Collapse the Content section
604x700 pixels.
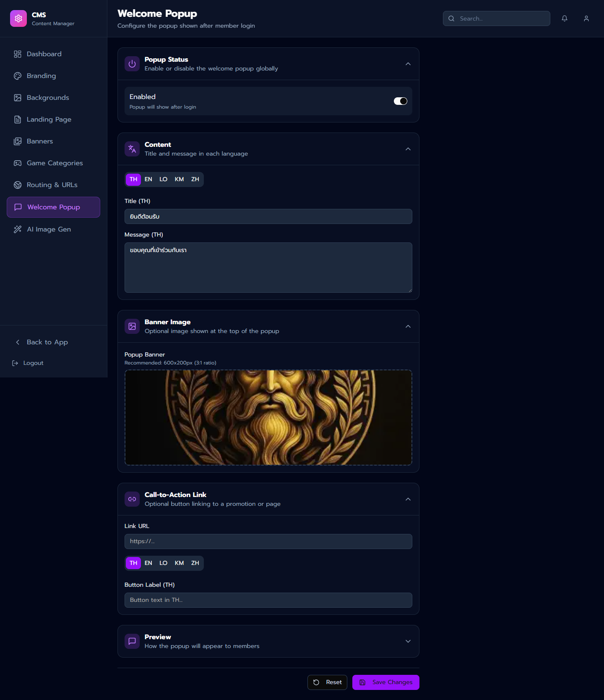tap(408, 149)
